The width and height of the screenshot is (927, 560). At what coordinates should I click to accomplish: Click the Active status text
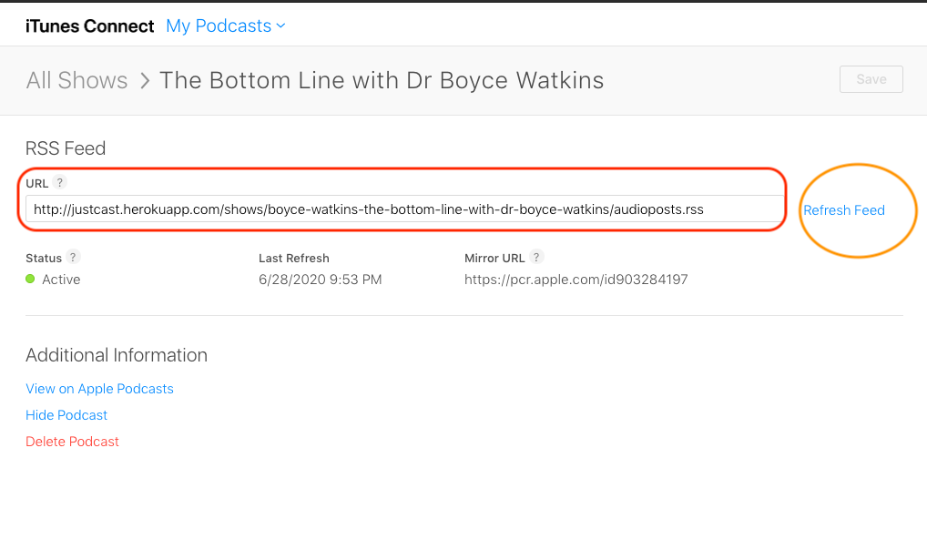coord(61,280)
